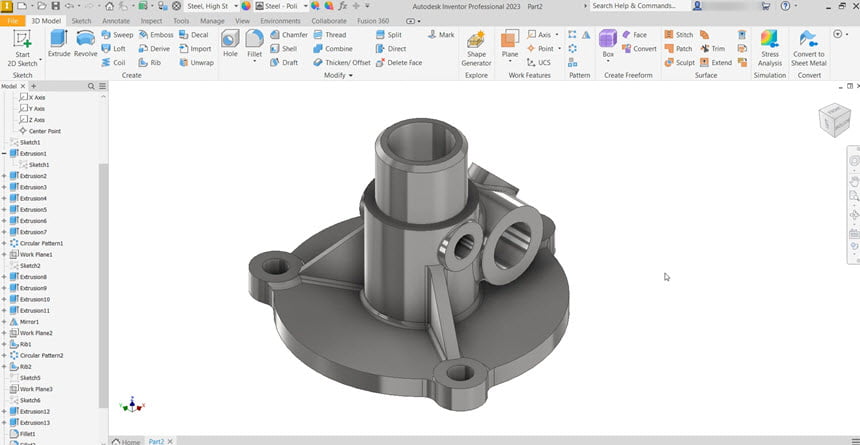Choose the Loft tool
860x445 pixels.
[114, 48]
